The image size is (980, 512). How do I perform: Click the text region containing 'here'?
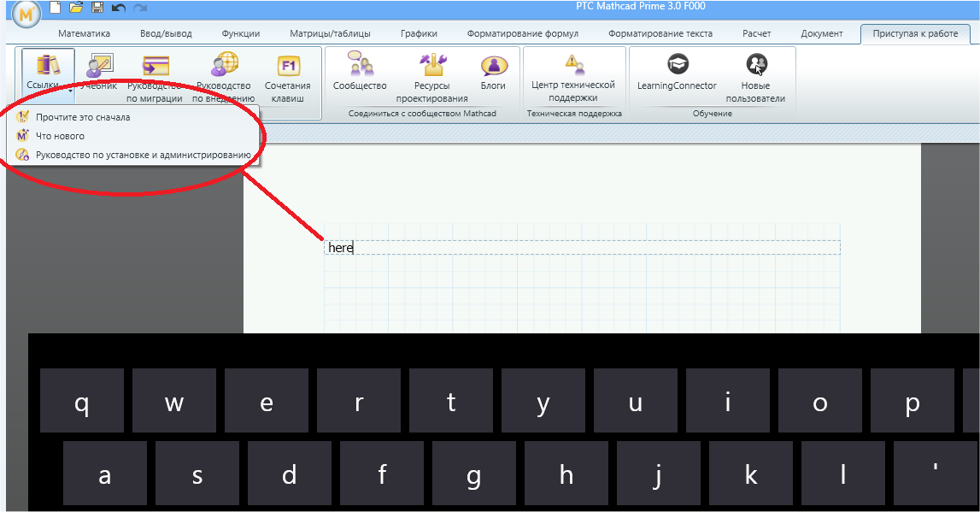(x=582, y=248)
